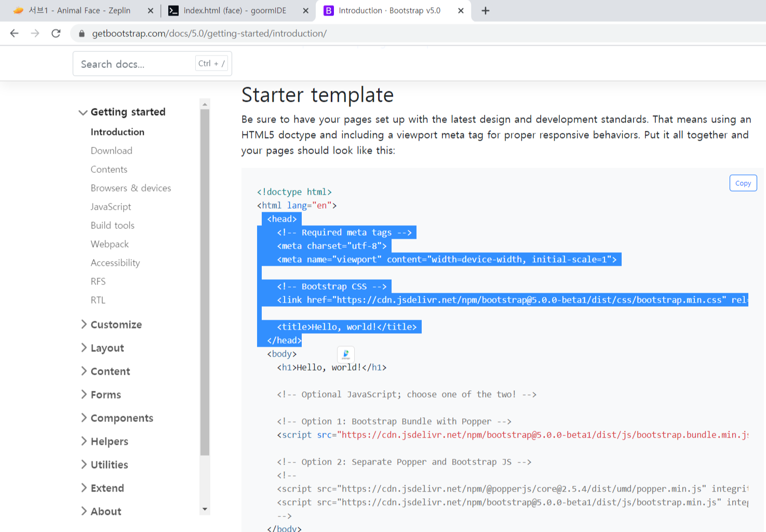The height and width of the screenshot is (532, 766).
Task: Click the address bar URL
Action: click(x=209, y=34)
